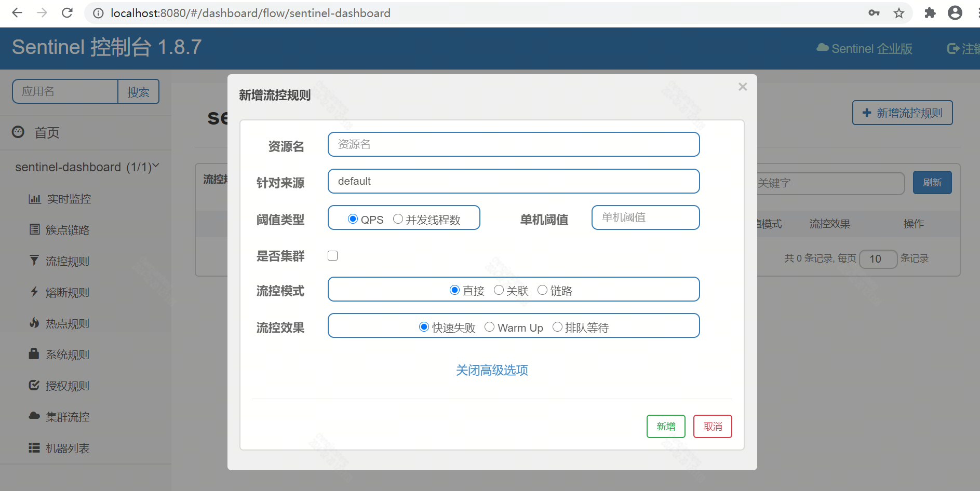Viewport: 980px width, 491px height.
Task: Focus the 单机阈值 input field
Action: pyautogui.click(x=646, y=217)
